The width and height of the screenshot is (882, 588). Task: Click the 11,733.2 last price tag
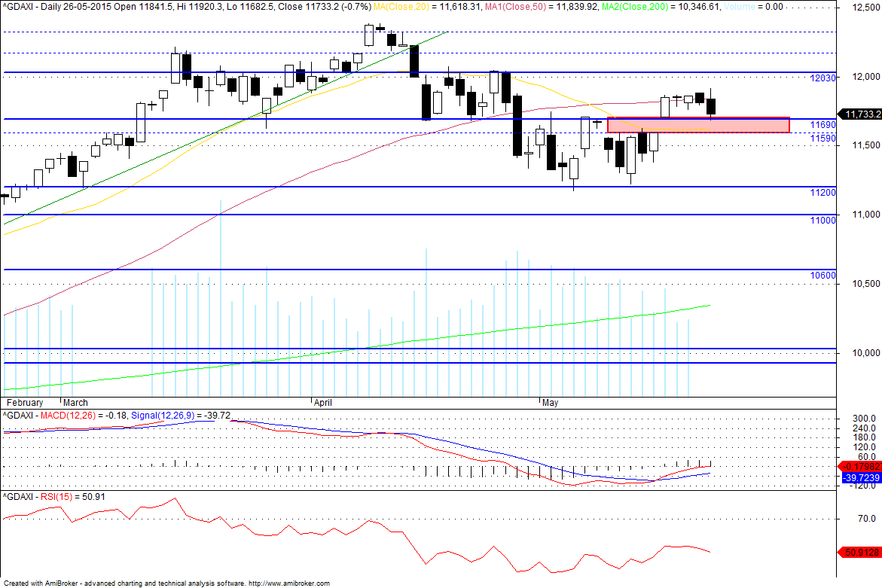860,114
